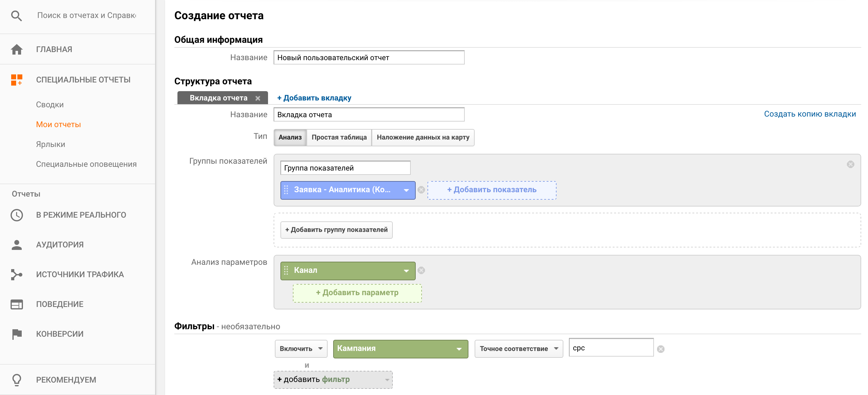Expand ПОВЕДЕНИЕ reports
The width and height of the screenshot is (868, 395).
tap(60, 304)
